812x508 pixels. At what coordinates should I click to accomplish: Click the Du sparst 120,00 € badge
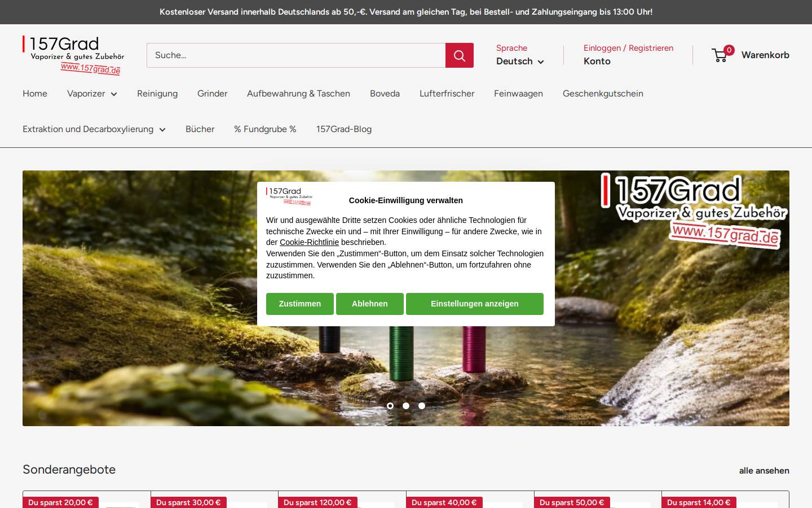point(317,502)
